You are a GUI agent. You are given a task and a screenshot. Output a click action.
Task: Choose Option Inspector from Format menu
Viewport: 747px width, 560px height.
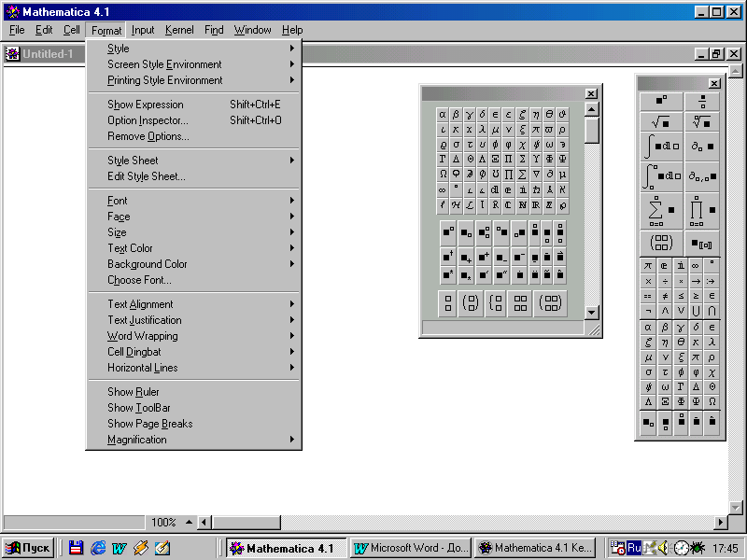coord(193,120)
